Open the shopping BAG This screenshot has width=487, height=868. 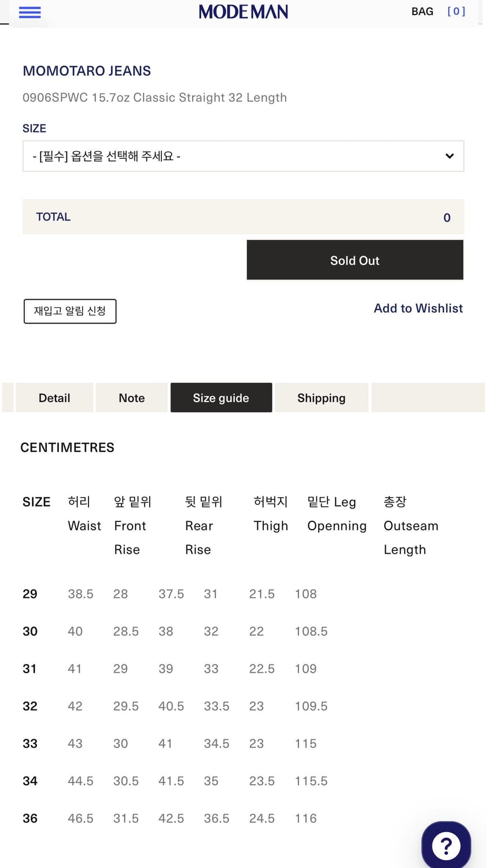[422, 11]
